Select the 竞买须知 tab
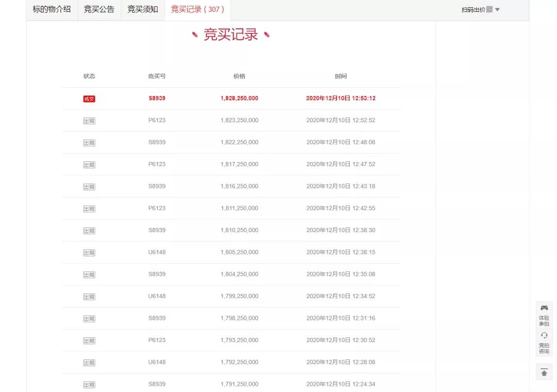The width and height of the screenshot is (557, 392). click(143, 9)
